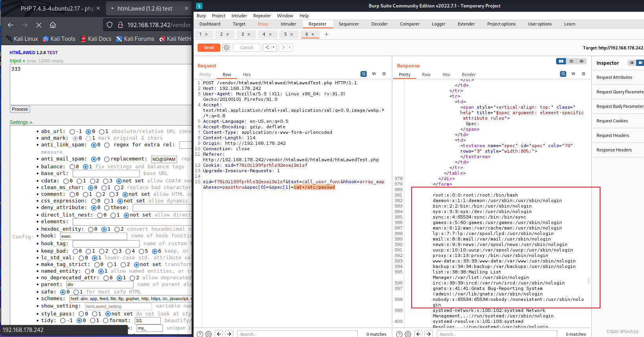Image resolution: width=644 pixels, height=337 pixels.
Task: Close Repeater tab 6
Action: [x=313, y=34]
